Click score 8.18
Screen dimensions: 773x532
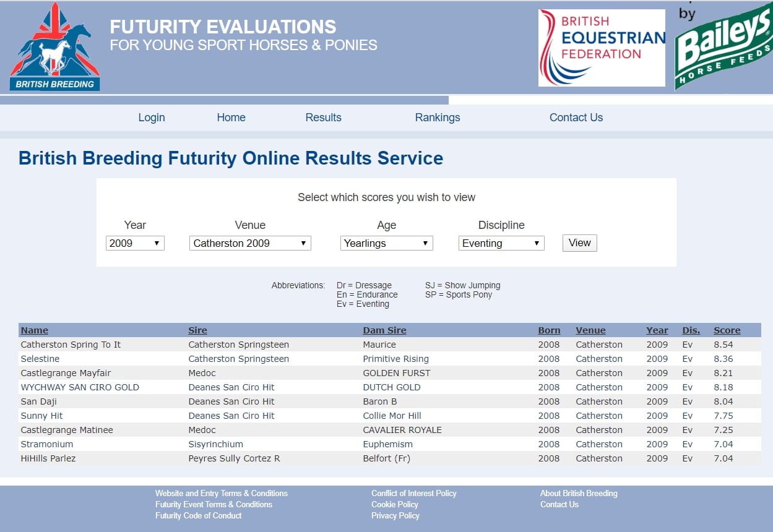(723, 387)
